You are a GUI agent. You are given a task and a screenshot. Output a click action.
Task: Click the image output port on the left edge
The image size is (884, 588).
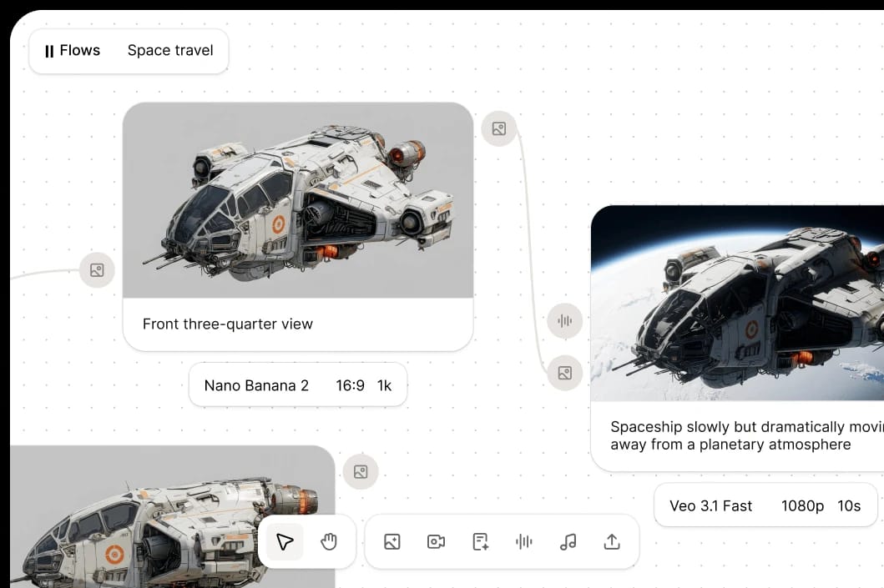[97, 269]
